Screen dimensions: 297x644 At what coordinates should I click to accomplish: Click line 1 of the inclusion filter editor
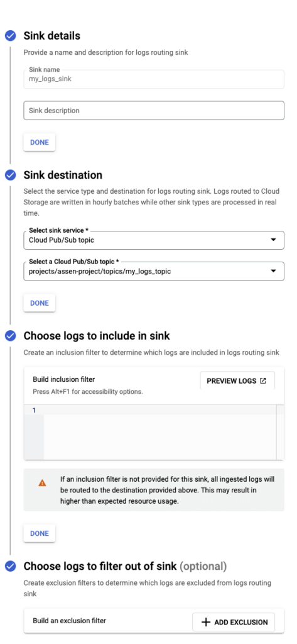pyautogui.click(x=160, y=410)
